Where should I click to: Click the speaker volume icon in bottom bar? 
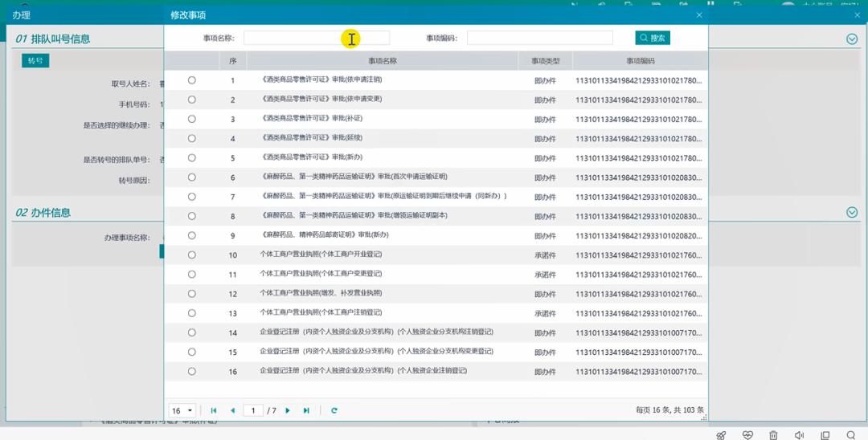tap(799, 434)
